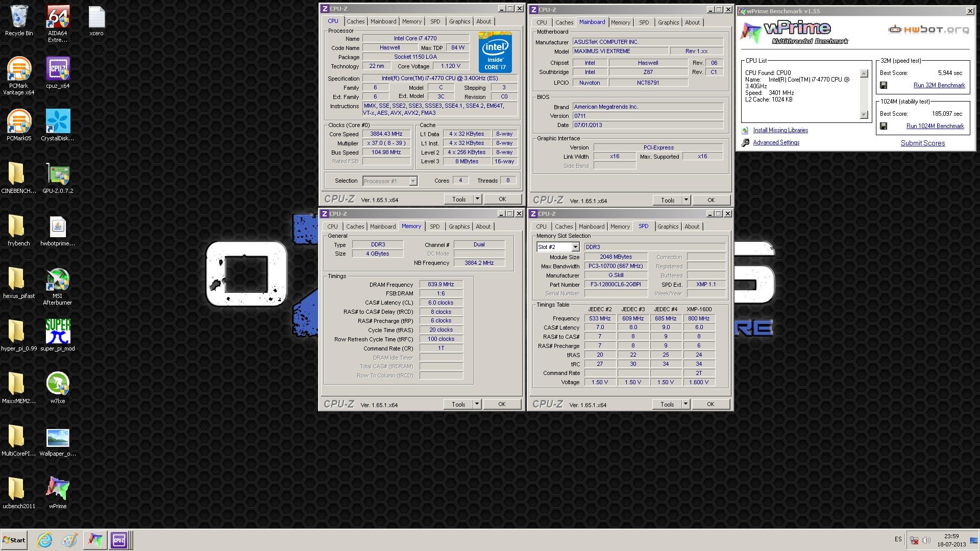The width and height of the screenshot is (980, 551).
Task: Switch to Caches tab in CPU window
Action: 356,21
